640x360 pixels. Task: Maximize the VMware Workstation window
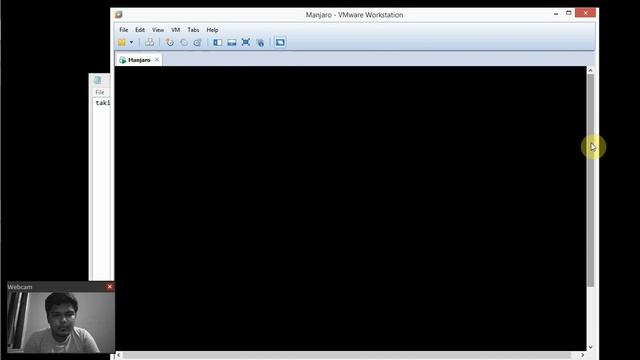click(x=569, y=13)
